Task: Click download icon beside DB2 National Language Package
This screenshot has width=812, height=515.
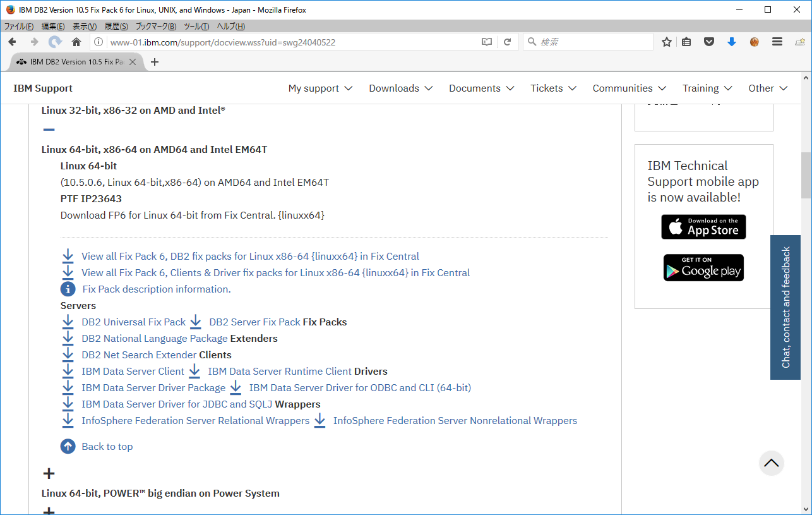Action: coord(68,338)
